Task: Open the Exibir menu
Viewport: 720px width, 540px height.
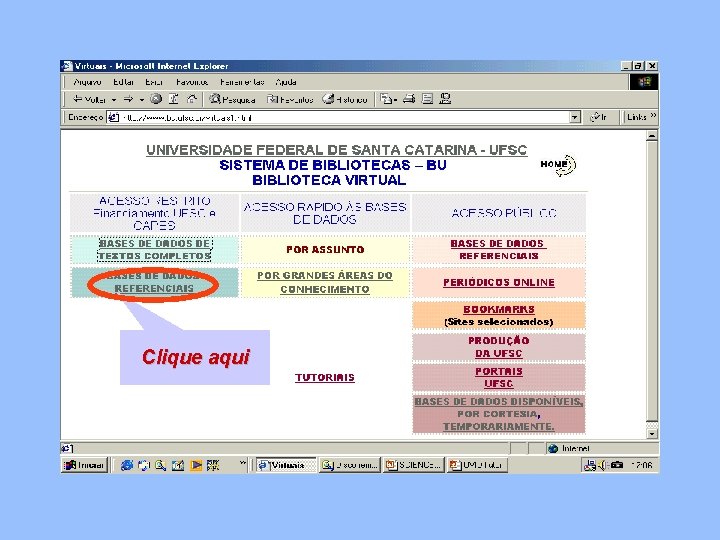Action: coord(154,82)
